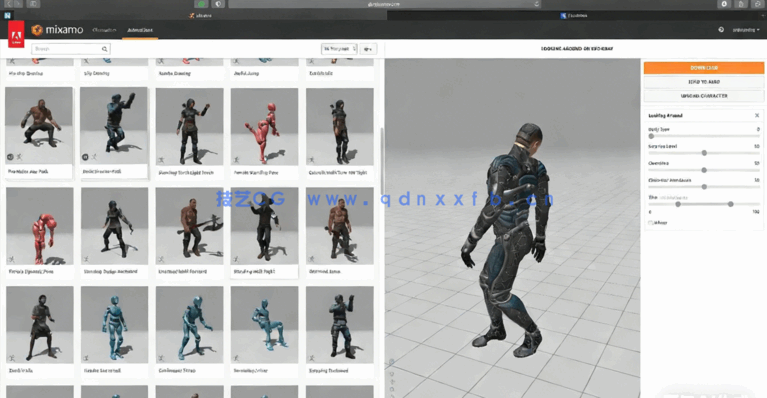Click the privacy shield icon beside the address bar
767x398 pixels.
218,4
